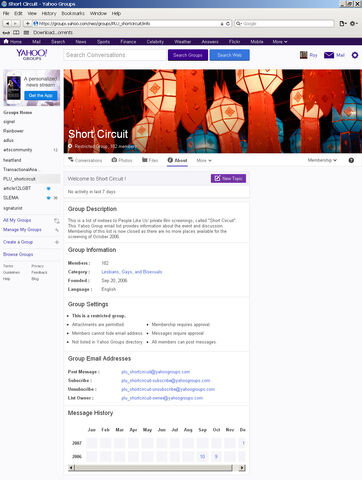Image resolution: width=362 pixels, height=480 pixels.
Task: Open the browser gear settings menu
Action: [x=353, y=24]
